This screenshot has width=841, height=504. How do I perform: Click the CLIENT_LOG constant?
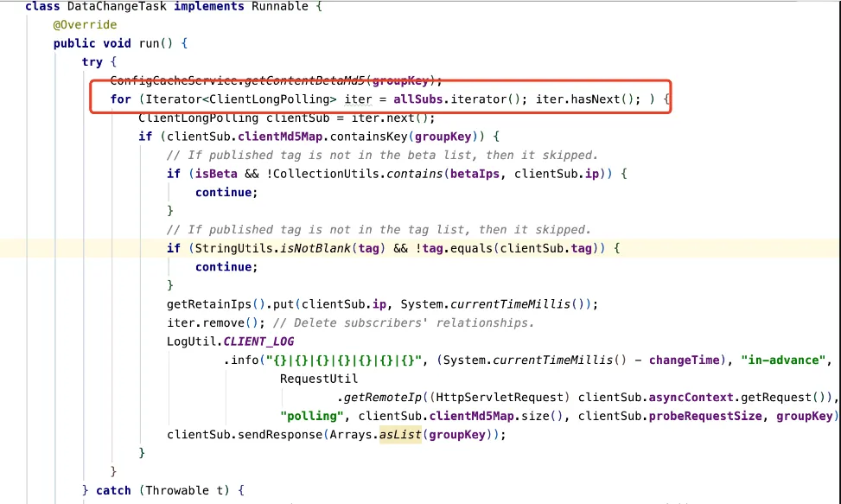click(x=258, y=341)
